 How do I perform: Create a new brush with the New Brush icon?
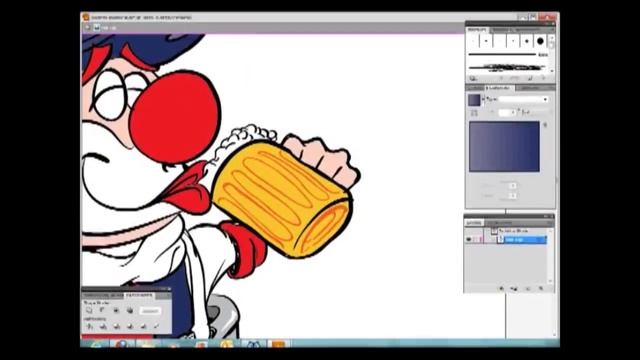pyautogui.click(x=530, y=78)
